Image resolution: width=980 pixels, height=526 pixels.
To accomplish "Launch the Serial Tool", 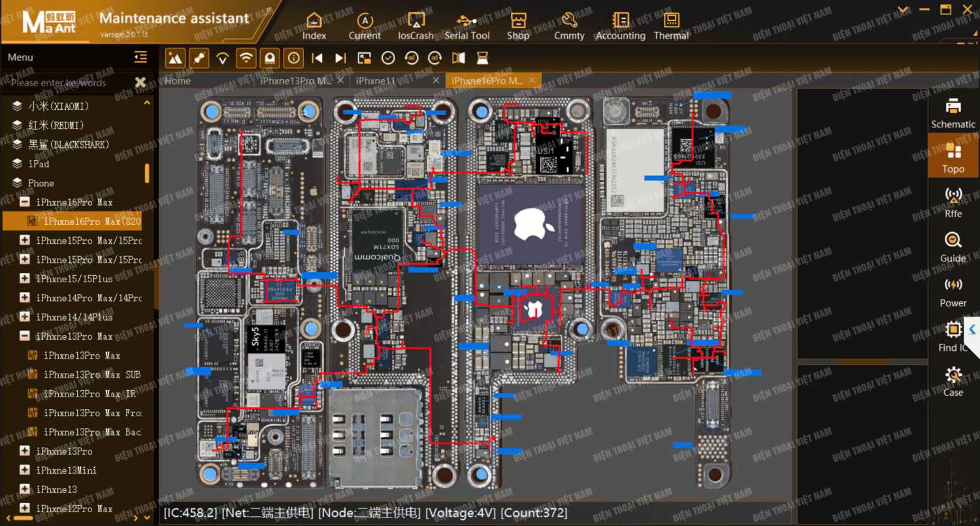I will point(466,26).
